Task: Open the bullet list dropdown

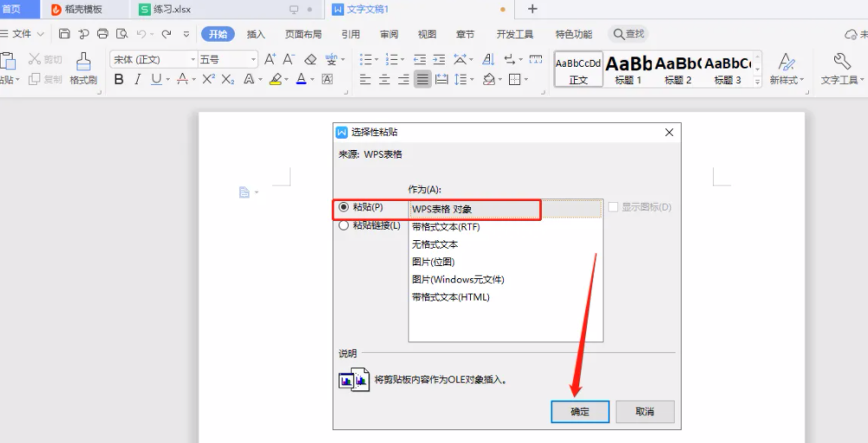Action: 376,60
